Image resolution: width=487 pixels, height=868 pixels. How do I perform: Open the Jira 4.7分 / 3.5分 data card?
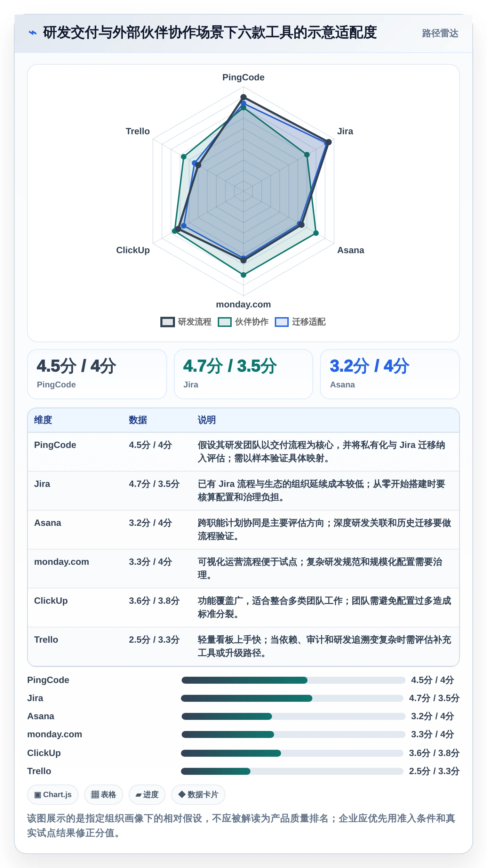point(243,374)
